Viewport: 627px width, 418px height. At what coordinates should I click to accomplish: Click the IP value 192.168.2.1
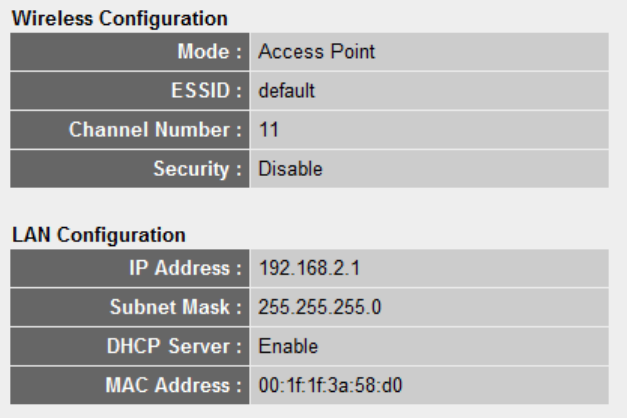(310, 268)
